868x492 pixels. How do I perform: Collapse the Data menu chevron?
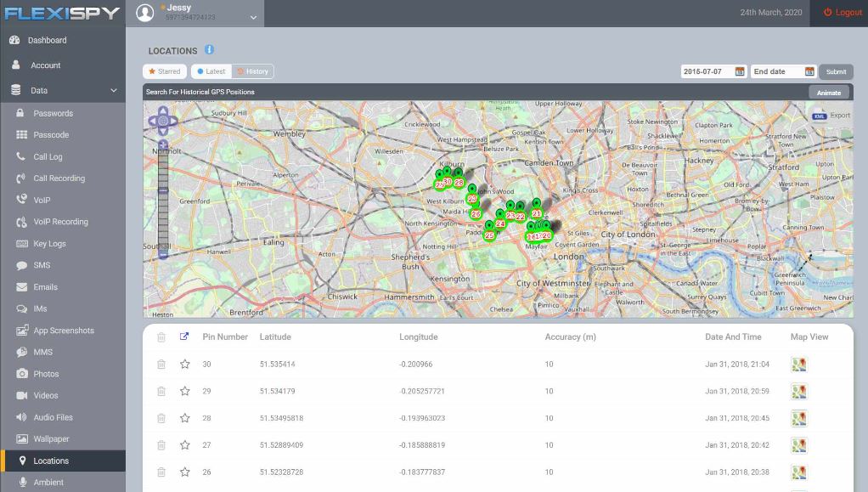[x=114, y=90]
